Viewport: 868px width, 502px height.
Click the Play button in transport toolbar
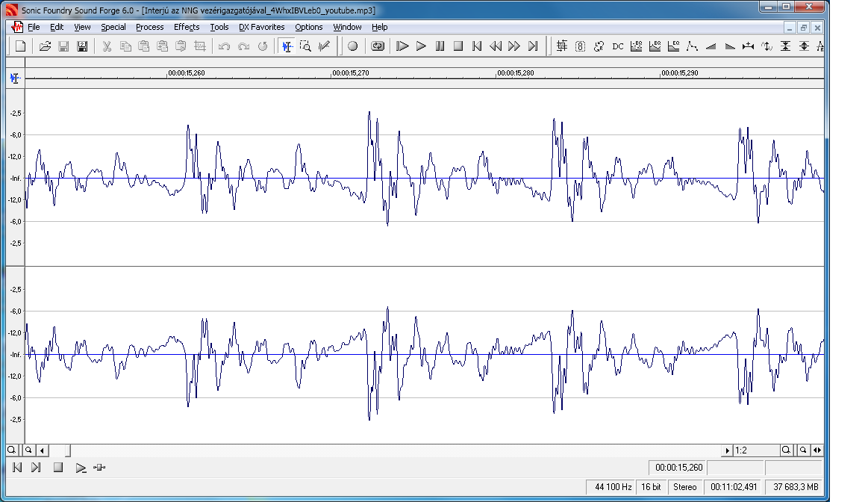[x=421, y=46]
